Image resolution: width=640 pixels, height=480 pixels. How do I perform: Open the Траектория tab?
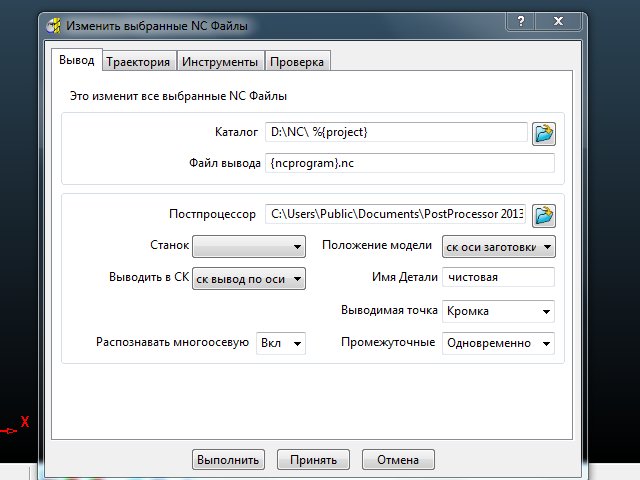[x=138, y=62]
